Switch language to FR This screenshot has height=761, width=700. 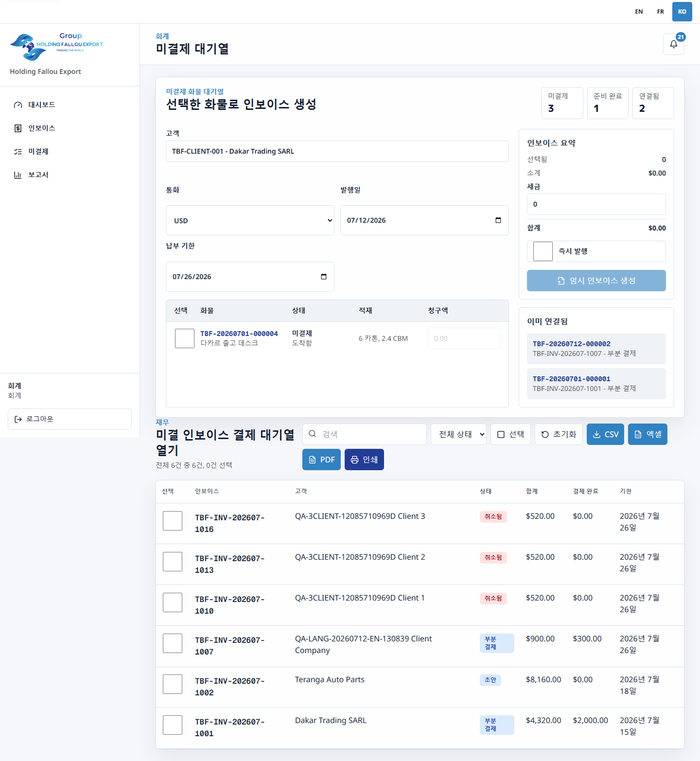(x=660, y=12)
